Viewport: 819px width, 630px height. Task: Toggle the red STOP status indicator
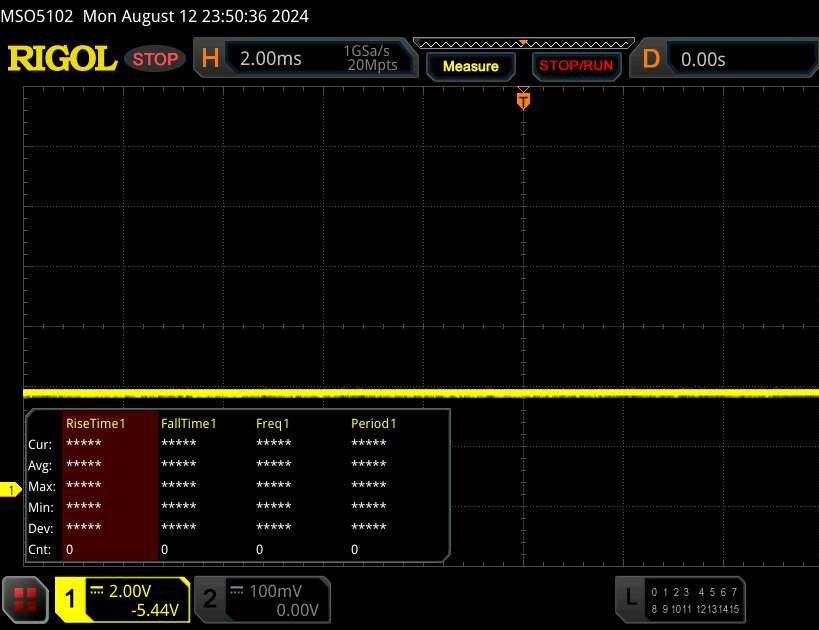pos(155,59)
